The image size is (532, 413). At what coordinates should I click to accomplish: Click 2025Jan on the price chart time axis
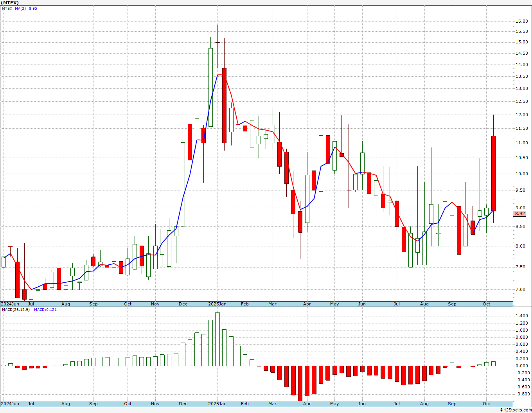point(217,304)
